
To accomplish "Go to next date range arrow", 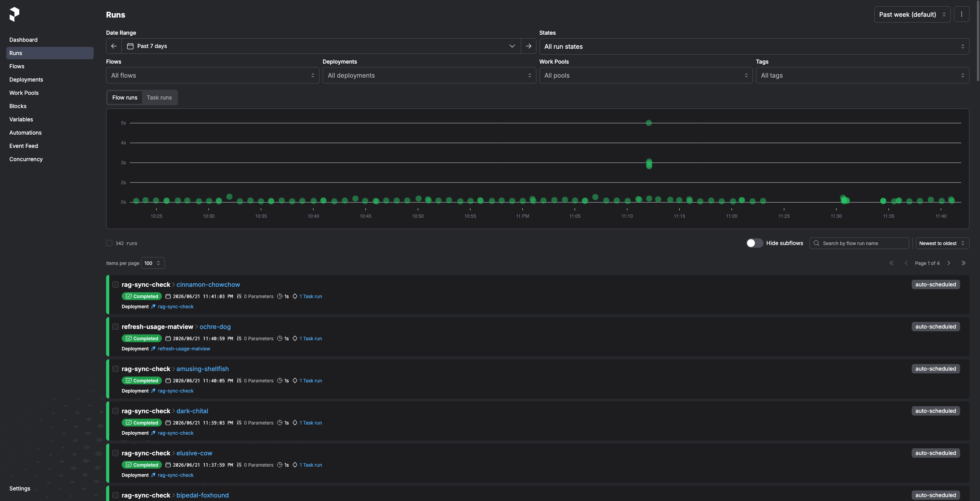I will [x=529, y=46].
